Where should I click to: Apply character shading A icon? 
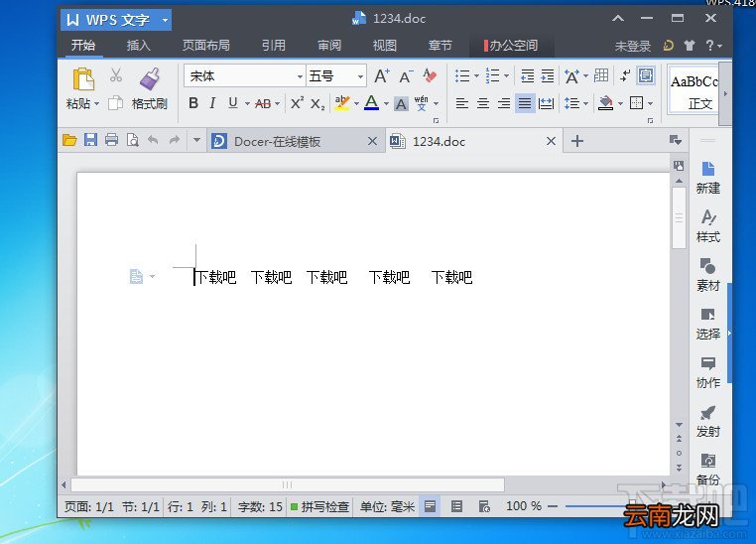pyautogui.click(x=401, y=103)
